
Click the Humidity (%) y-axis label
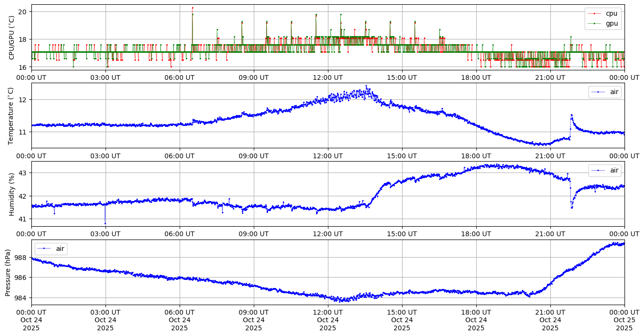point(12,194)
